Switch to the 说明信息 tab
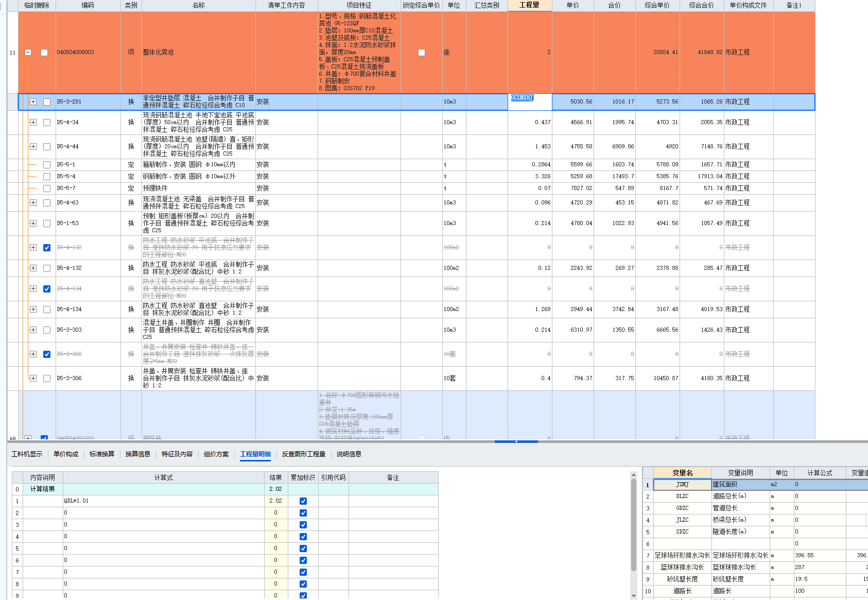Viewport: 868px width, 600px height. 349,454
